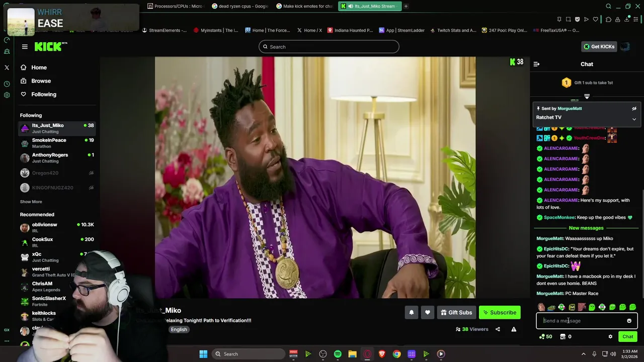Click the microphone icon in system tray
Viewport: 644px width, 362px height.
594,354
